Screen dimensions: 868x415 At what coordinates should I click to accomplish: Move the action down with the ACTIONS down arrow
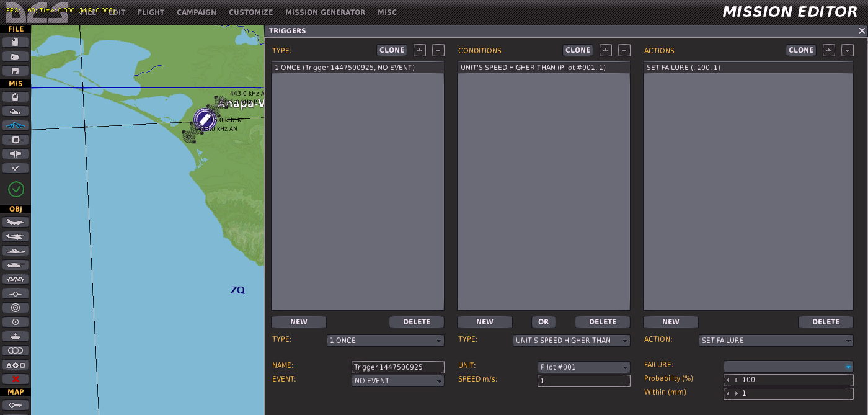tap(848, 50)
